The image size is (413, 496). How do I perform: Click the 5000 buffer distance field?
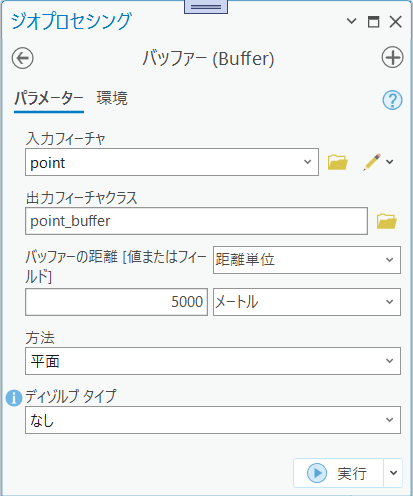[116, 302]
